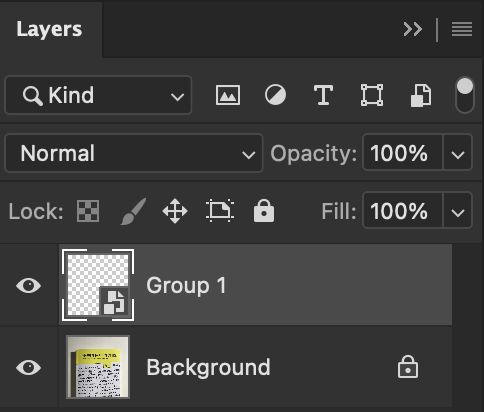Filter for pixel layers
This screenshot has width=484, height=412.
point(228,95)
